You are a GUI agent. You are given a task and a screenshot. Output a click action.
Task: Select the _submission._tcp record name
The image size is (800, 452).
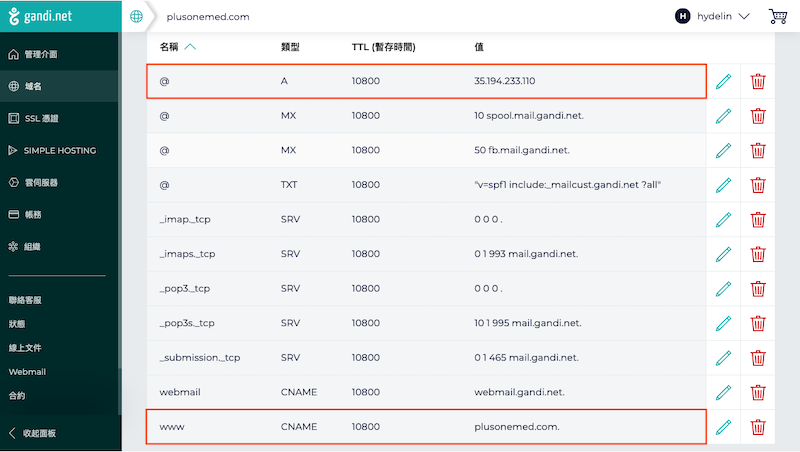coord(199,358)
